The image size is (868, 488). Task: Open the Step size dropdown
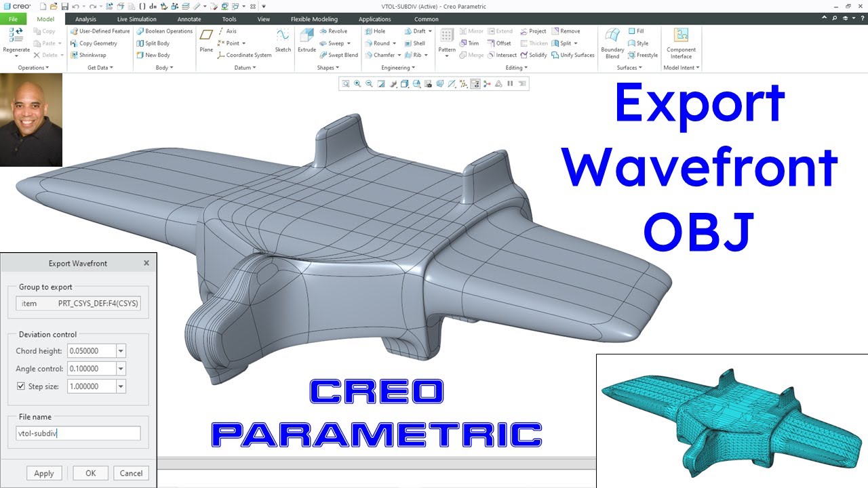pos(121,386)
